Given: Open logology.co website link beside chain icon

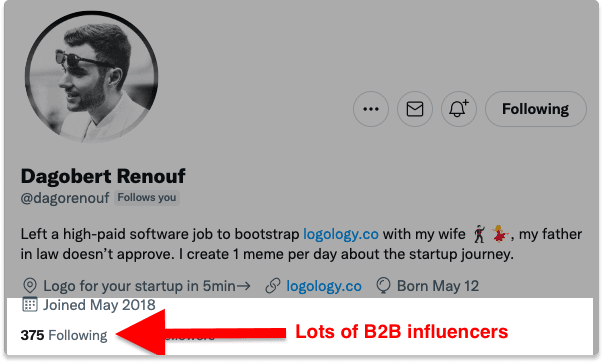Looking at the screenshot, I should 324,286.
